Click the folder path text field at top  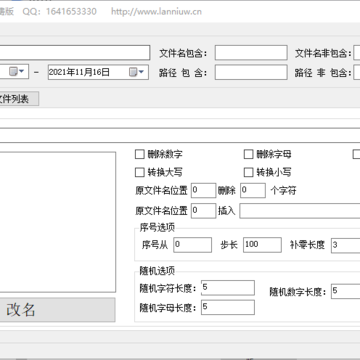pos(75,53)
